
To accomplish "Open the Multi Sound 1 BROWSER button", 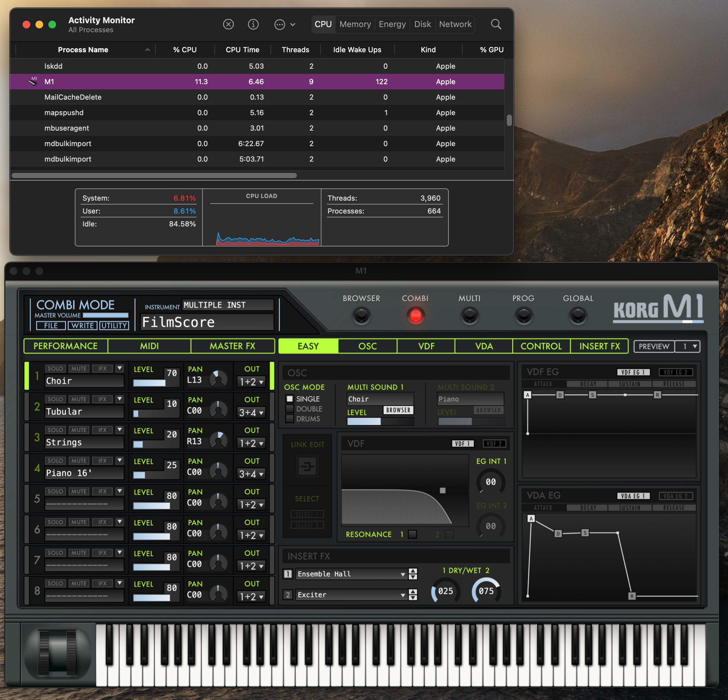I will tap(398, 410).
